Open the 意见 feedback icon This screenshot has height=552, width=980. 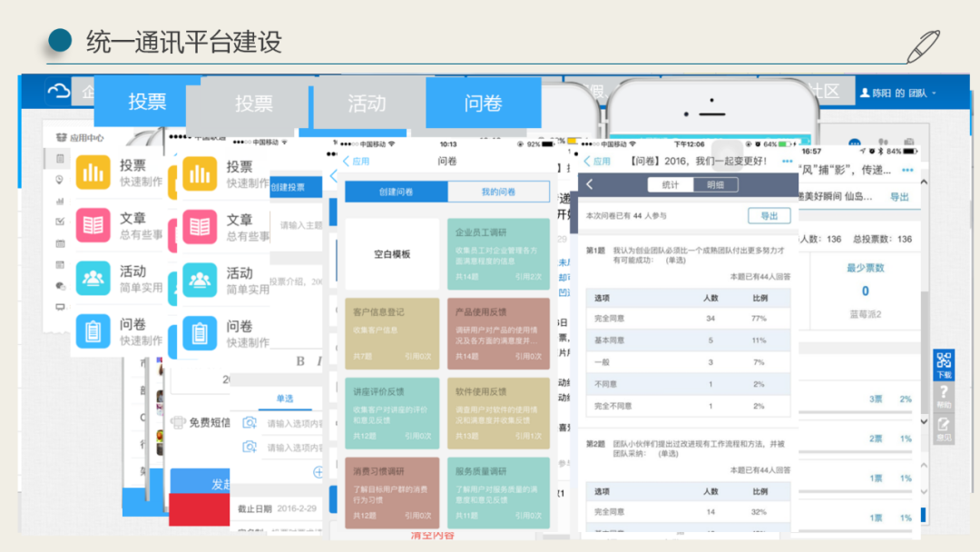[x=944, y=429]
